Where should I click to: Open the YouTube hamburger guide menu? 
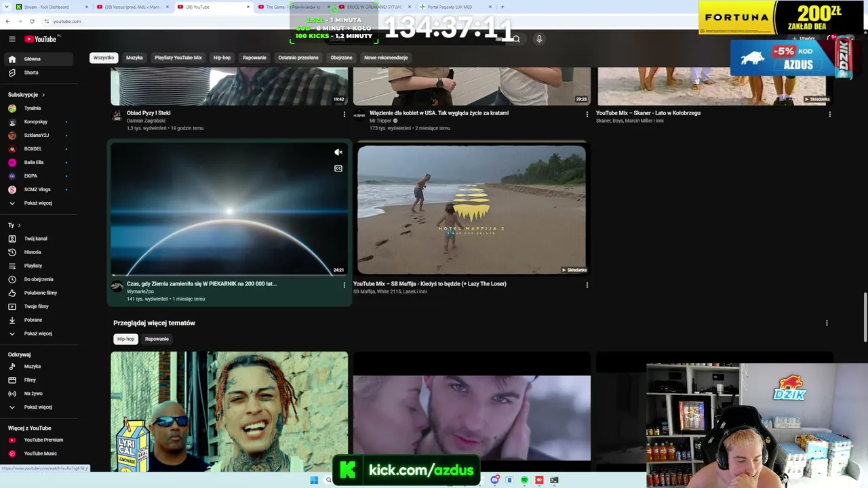point(12,39)
